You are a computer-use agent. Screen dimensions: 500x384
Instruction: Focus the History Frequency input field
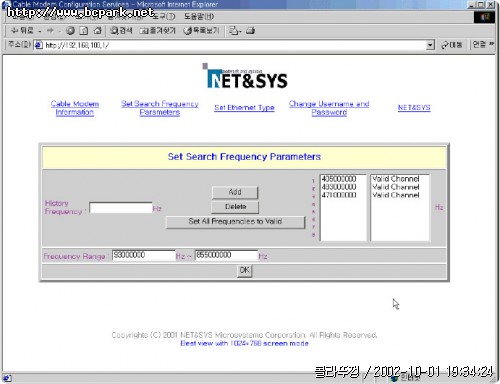[x=121, y=208]
